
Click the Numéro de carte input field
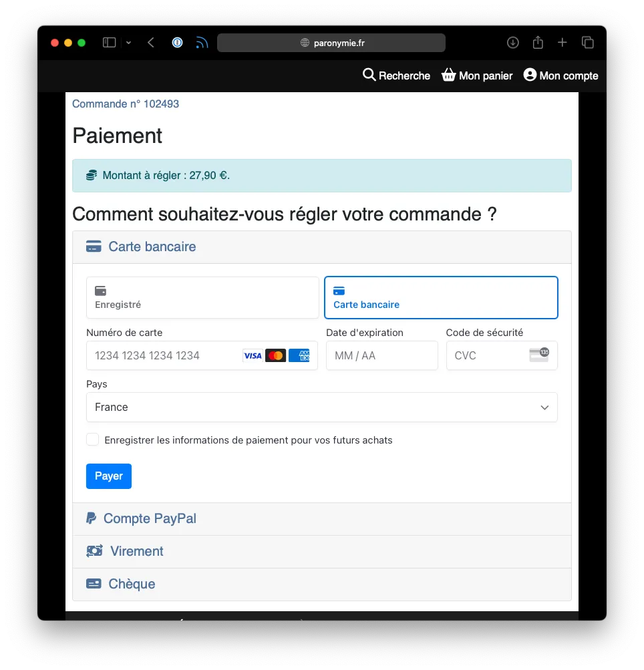coord(167,355)
